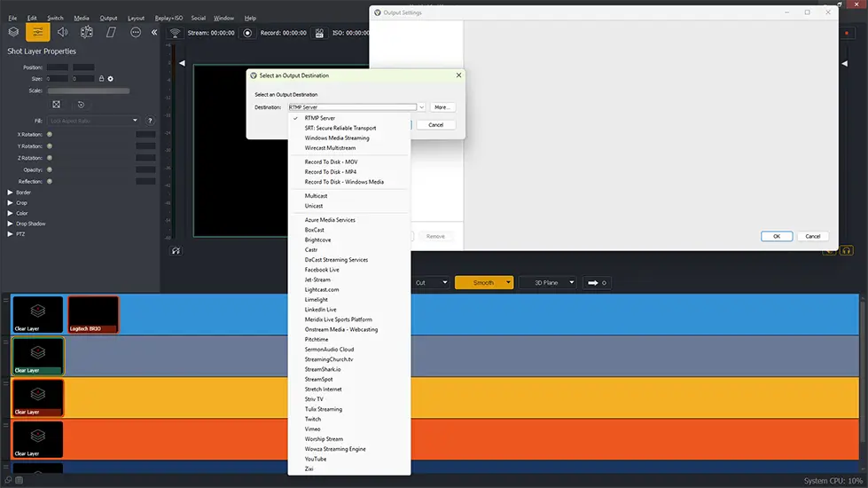
Task: Start streaming with the Wi-Fi broadcast icon
Action: 175,33
